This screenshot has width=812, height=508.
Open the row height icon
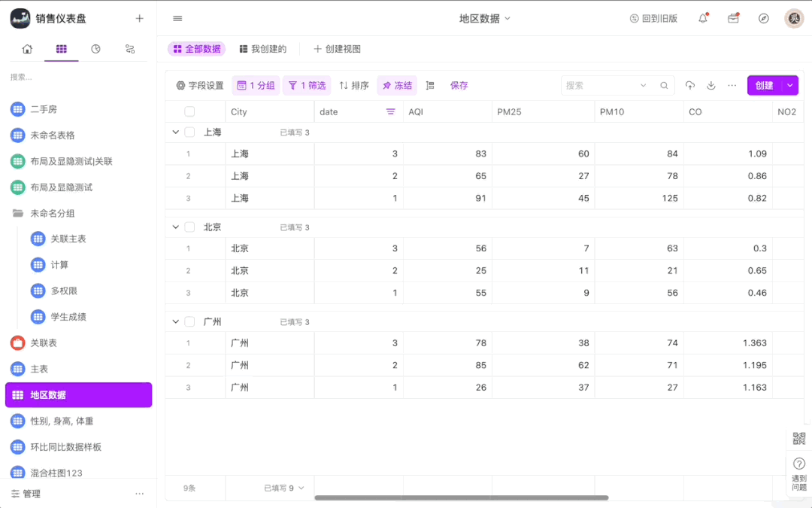(x=430, y=86)
